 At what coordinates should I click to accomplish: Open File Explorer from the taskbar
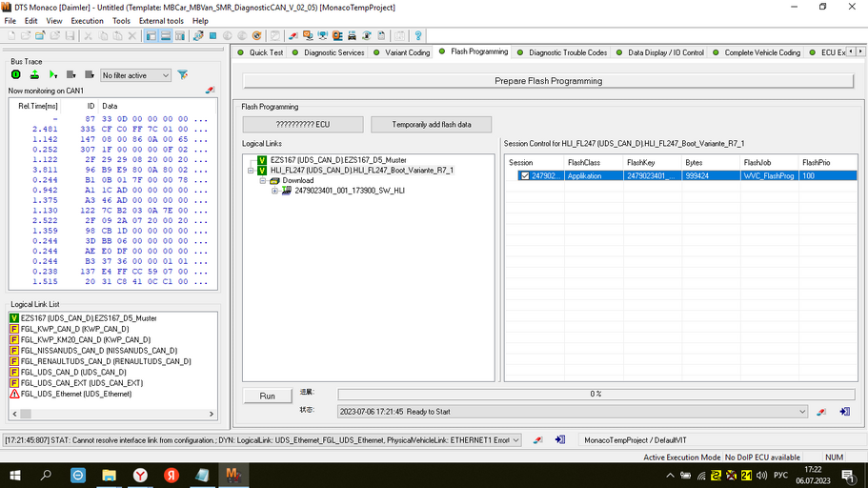(x=109, y=476)
